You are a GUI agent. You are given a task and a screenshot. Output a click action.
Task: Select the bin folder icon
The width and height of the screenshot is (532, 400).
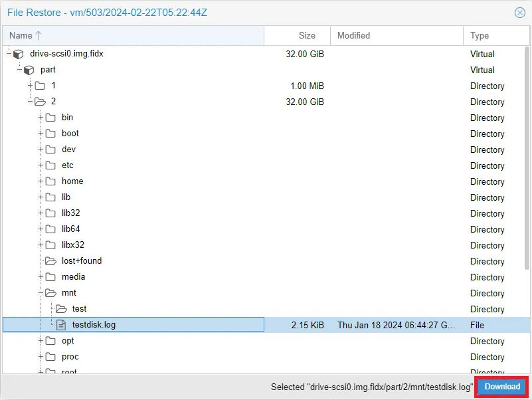point(50,118)
